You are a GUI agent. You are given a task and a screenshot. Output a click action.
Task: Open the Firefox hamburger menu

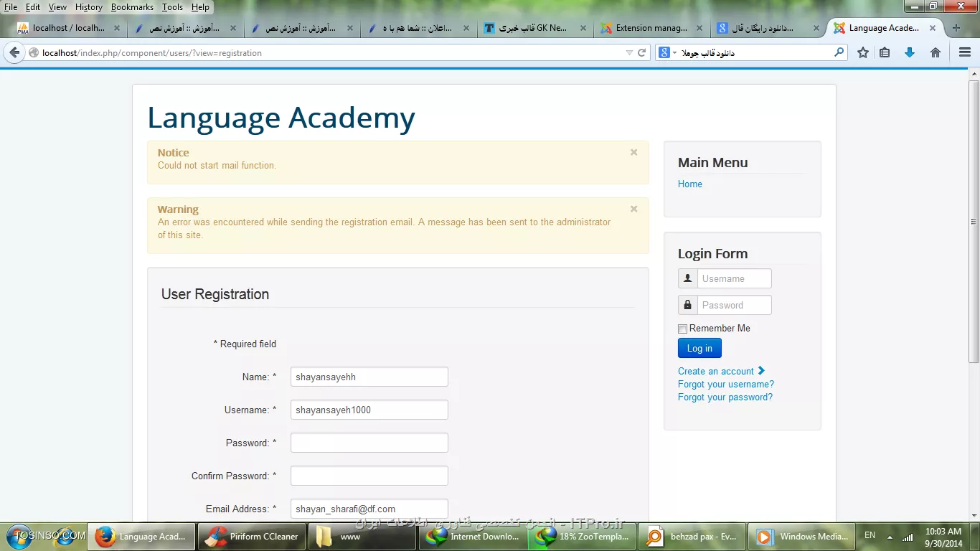[x=965, y=52]
